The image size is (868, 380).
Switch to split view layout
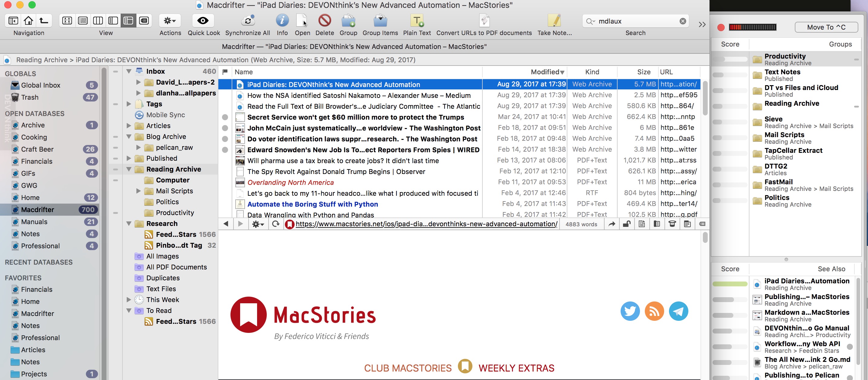click(113, 21)
